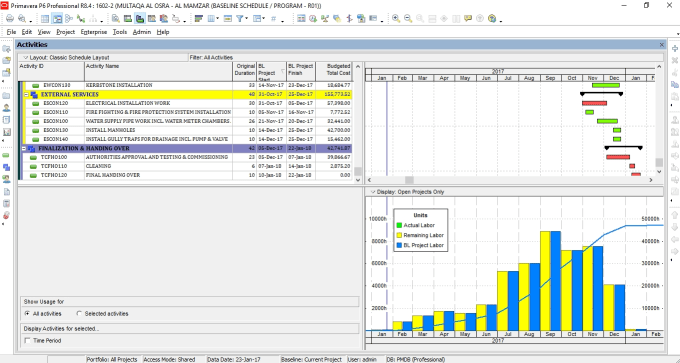Collapse the FINALIZATION & HANDING OVER group

pos(24,148)
